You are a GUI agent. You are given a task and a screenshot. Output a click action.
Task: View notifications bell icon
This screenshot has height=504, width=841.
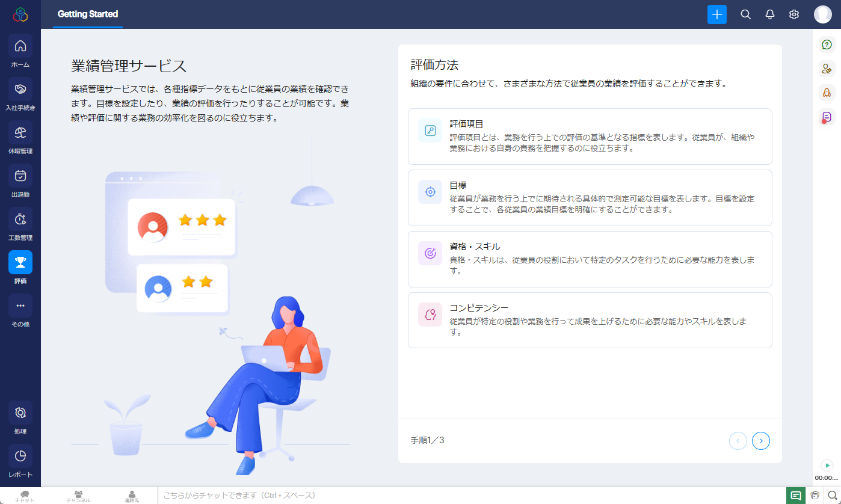(769, 14)
